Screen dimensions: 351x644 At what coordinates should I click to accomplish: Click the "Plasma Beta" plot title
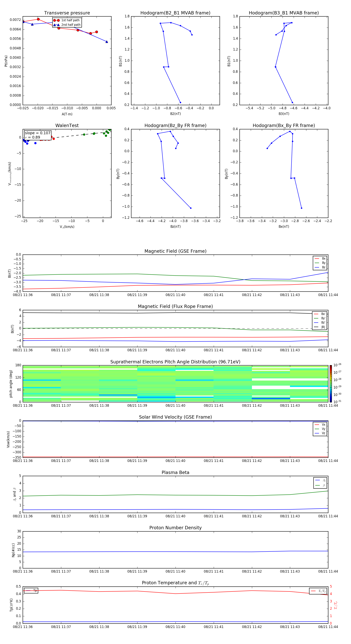tap(175, 472)
